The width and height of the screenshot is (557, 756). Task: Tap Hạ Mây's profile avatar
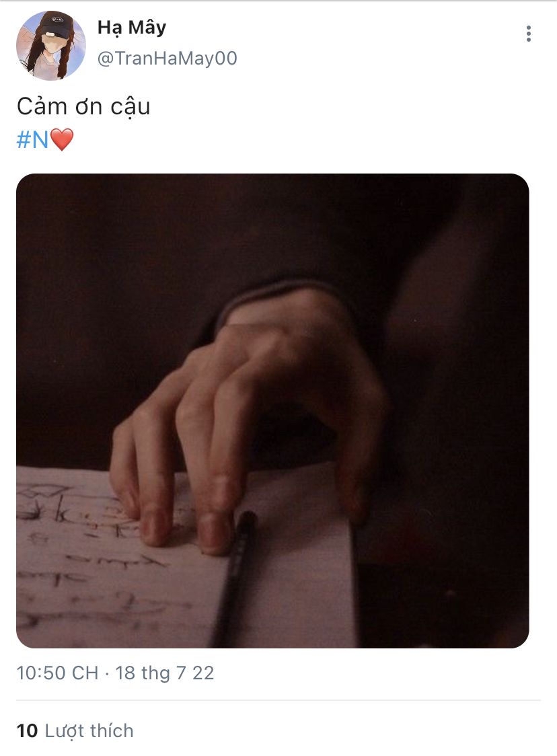[x=51, y=45]
